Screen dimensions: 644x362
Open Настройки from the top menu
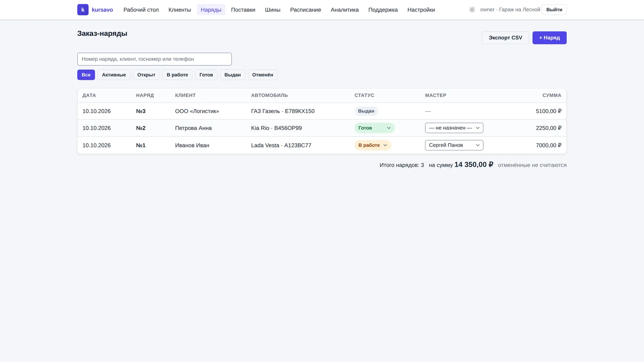click(421, 10)
